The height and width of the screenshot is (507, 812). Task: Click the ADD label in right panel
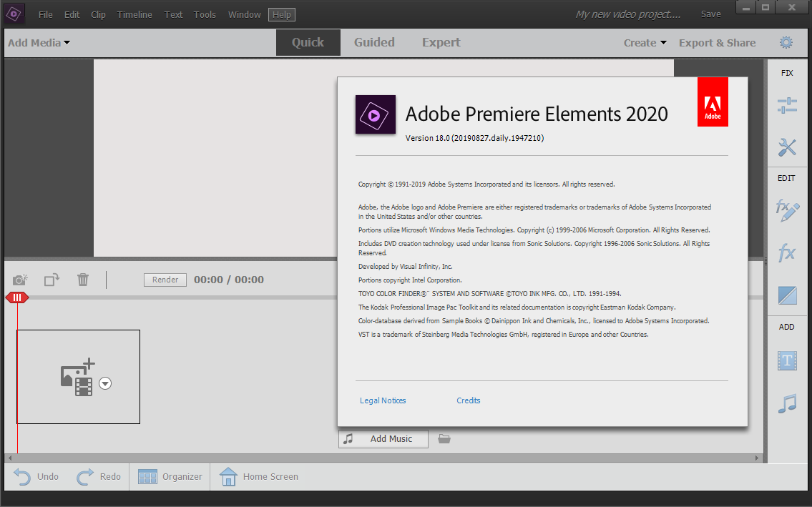click(x=787, y=327)
